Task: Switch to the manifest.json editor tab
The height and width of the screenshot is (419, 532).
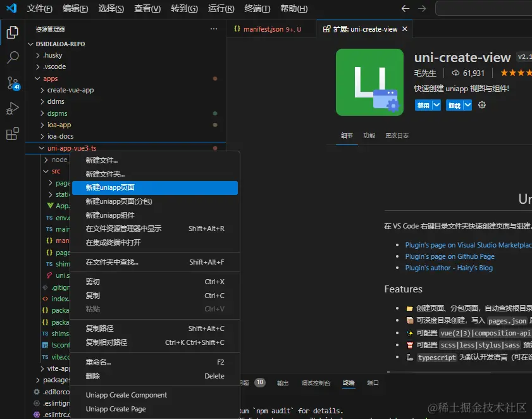Action: [x=271, y=29]
